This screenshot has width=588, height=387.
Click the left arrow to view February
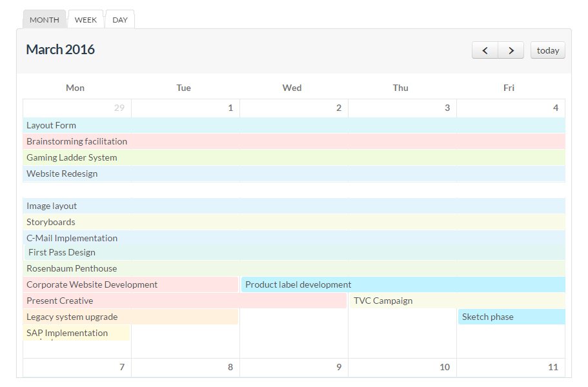pyautogui.click(x=485, y=50)
